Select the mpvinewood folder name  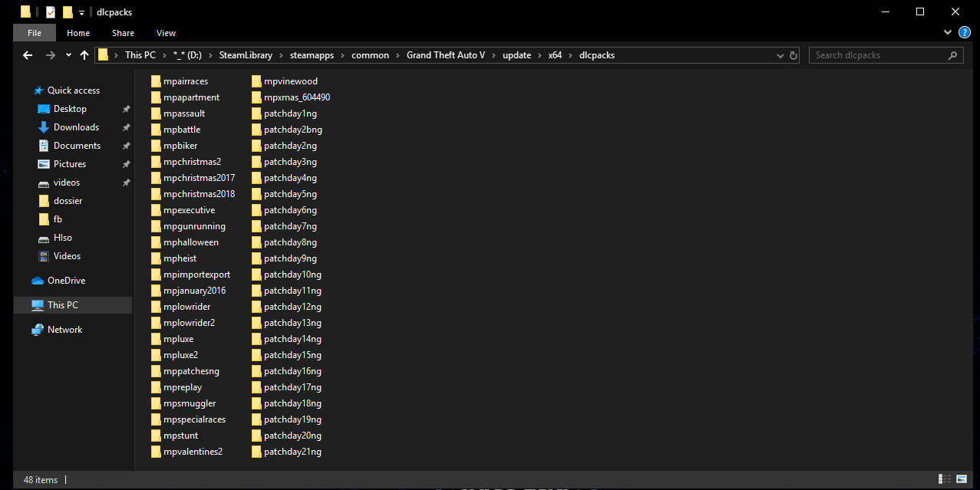click(x=291, y=81)
